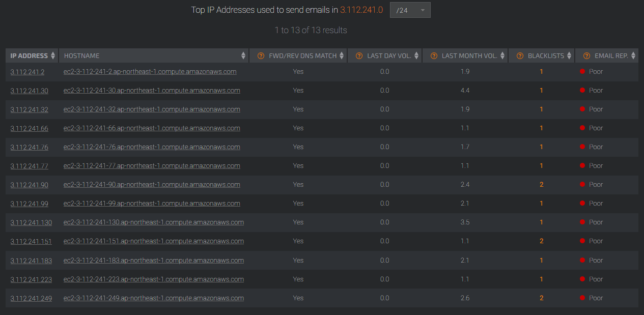Image resolution: width=644 pixels, height=315 pixels.
Task: Open IP address 3.112.241.32
Action: coord(29,109)
